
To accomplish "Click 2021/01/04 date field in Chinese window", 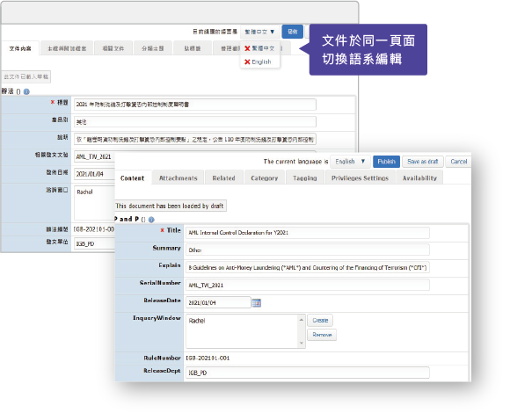I will point(94,174).
